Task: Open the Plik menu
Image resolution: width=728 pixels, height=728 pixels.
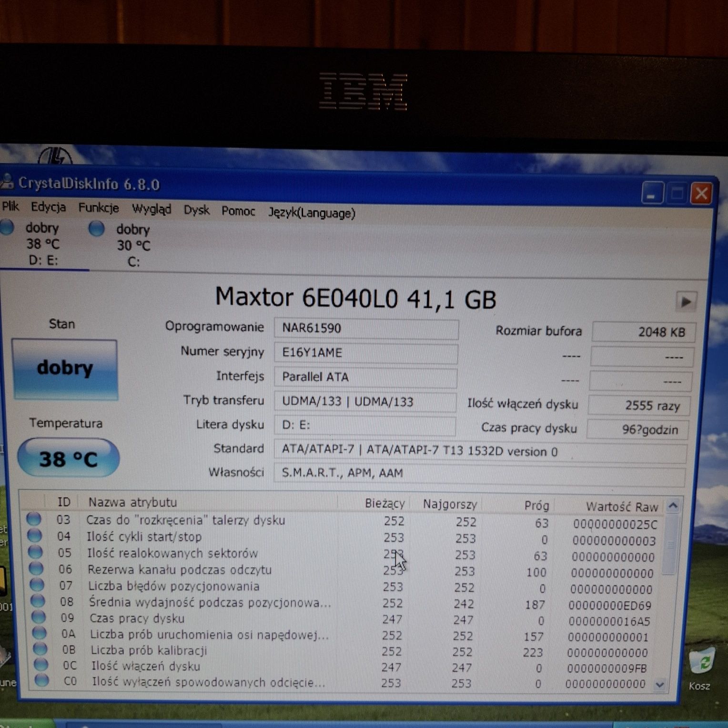Action: 10,207
